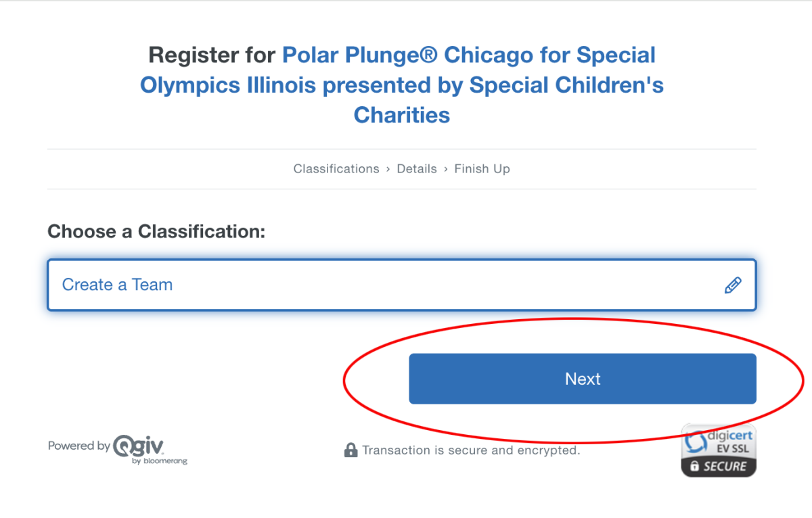Image resolution: width=812 pixels, height=518 pixels.
Task: Go to the Classifications step
Action: [336, 169]
